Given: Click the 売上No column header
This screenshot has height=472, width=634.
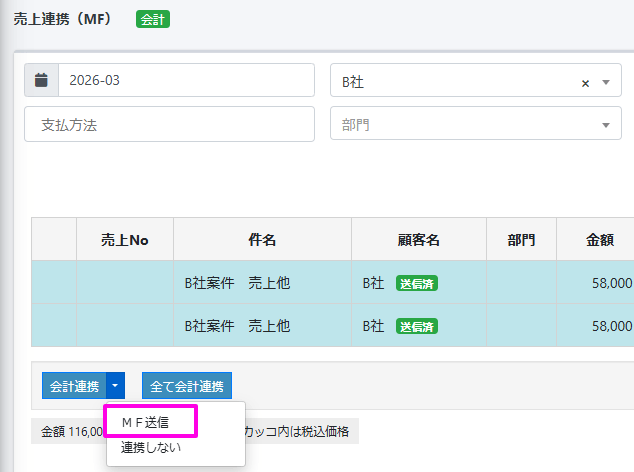Looking at the screenshot, I should [125, 240].
